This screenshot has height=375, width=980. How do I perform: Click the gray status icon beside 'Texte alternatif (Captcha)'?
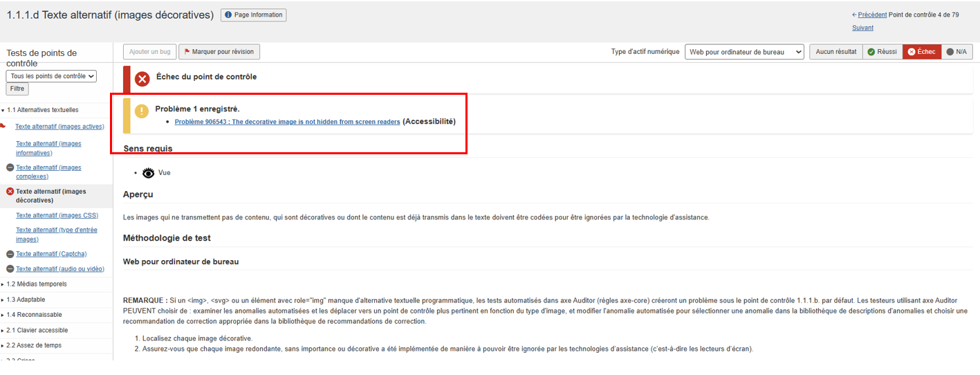10,254
